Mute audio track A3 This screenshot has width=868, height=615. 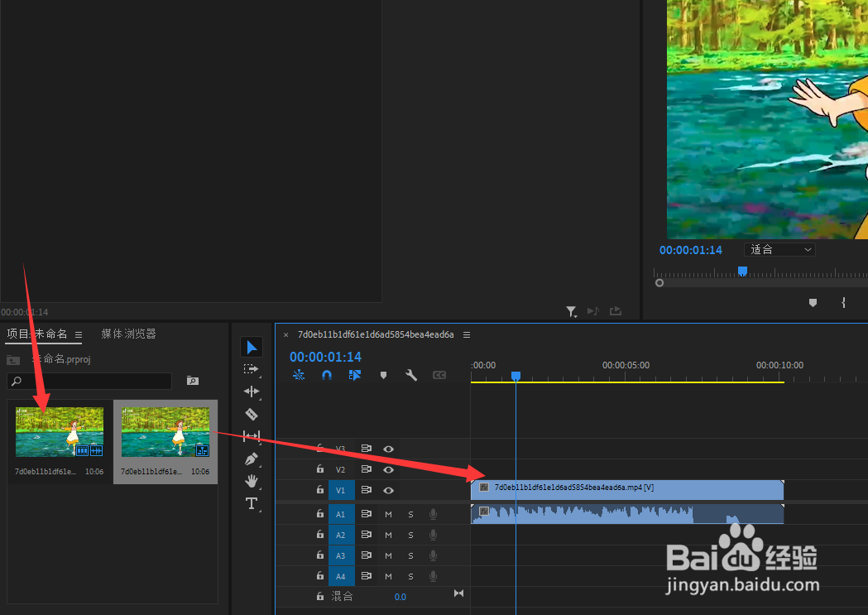click(389, 555)
